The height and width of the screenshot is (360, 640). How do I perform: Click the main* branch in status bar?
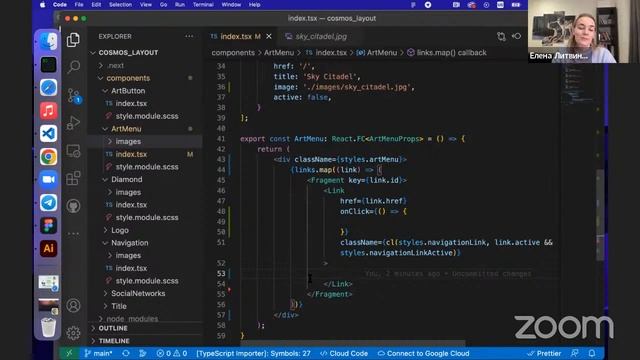98,353
